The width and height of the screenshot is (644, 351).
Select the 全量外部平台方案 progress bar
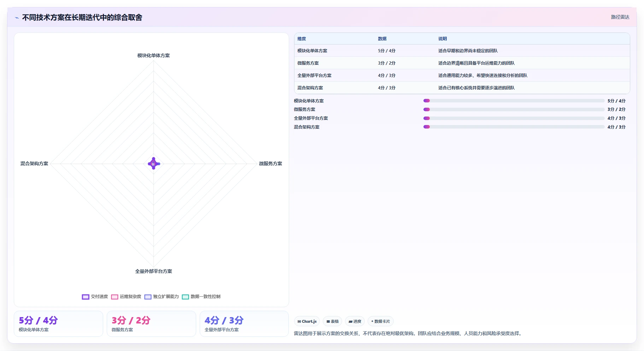pyautogui.click(x=514, y=118)
